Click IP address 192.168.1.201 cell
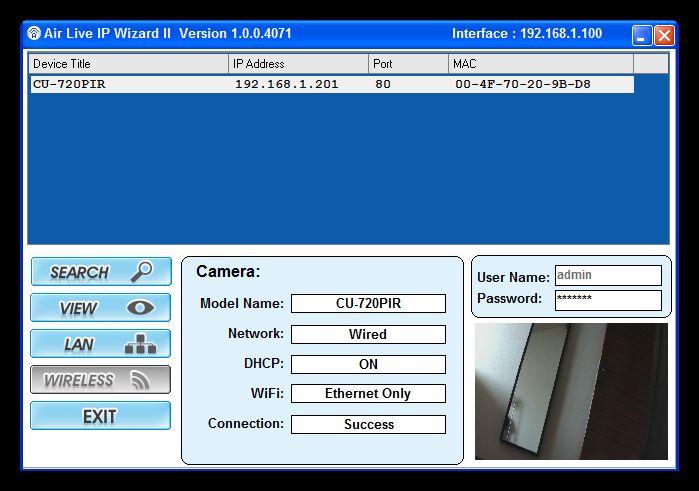Screen dimensions: 699x491 click(x=287, y=84)
